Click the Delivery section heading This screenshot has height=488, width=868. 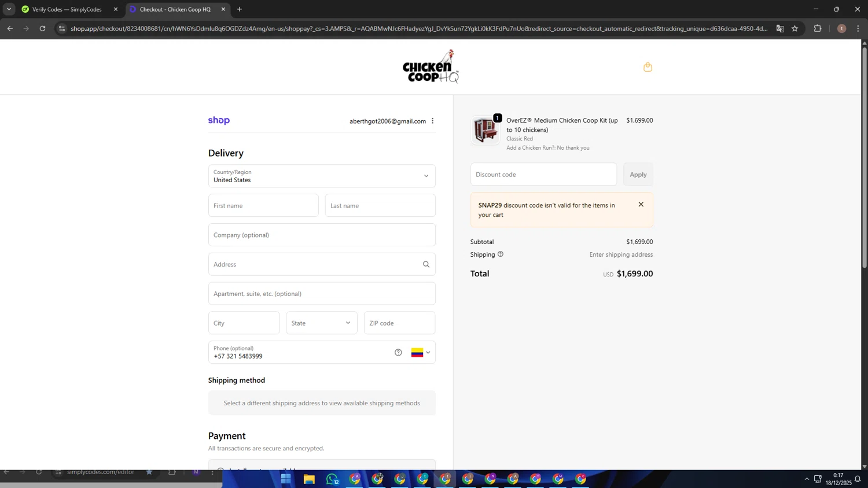coord(226,153)
